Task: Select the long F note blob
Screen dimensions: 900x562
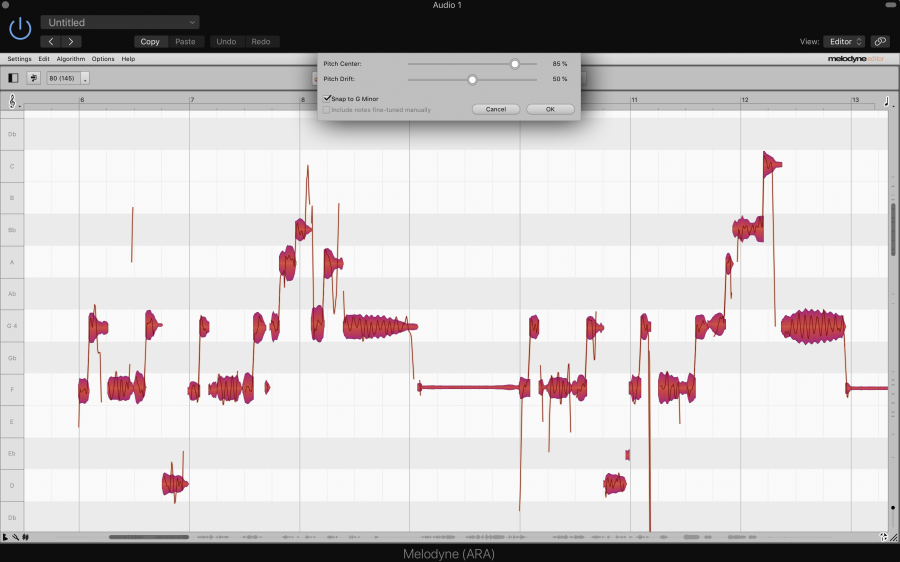Action: [468, 387]
